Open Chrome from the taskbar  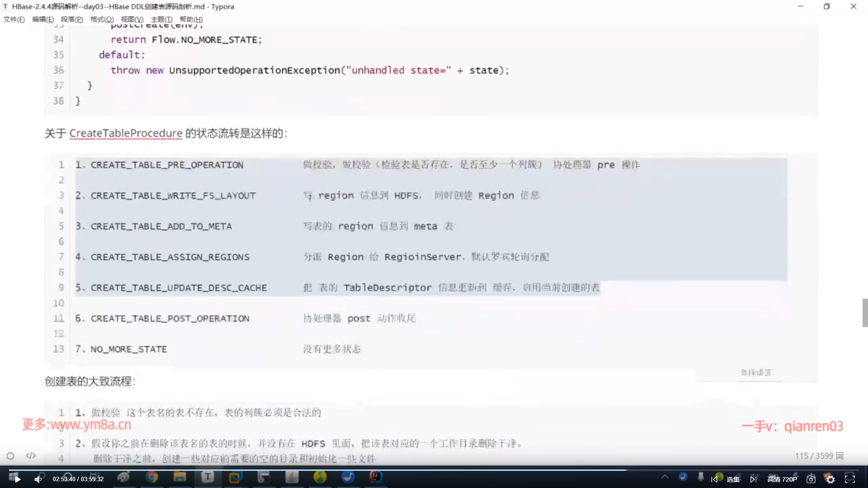tap(152, 477)
